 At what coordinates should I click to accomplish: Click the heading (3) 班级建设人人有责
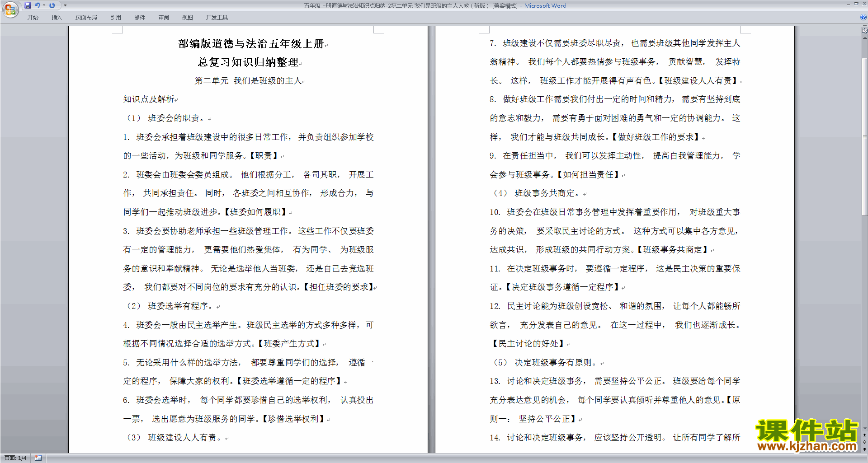click(174, 438)
